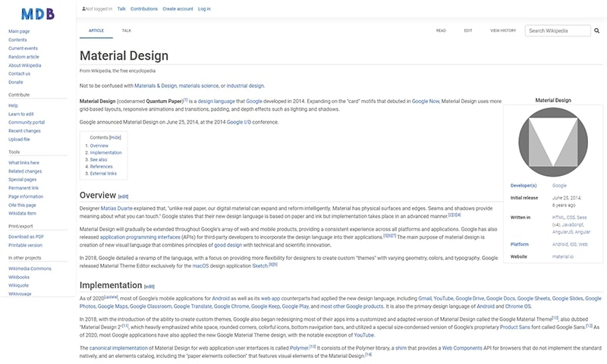Open Polymer link
Screen dimensions: 607x364
point(299,348)
